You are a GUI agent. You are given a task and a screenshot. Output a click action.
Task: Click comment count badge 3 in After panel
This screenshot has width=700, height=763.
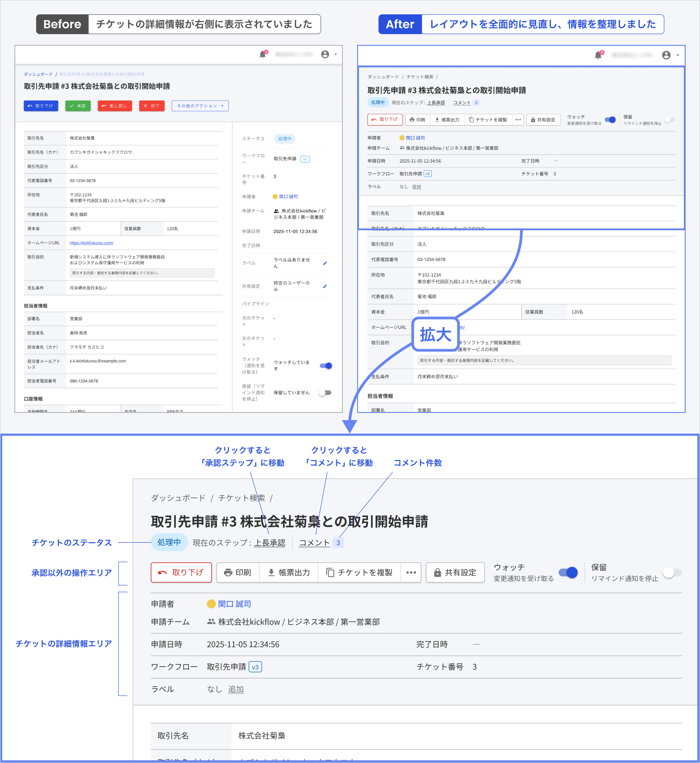(476, 103)
